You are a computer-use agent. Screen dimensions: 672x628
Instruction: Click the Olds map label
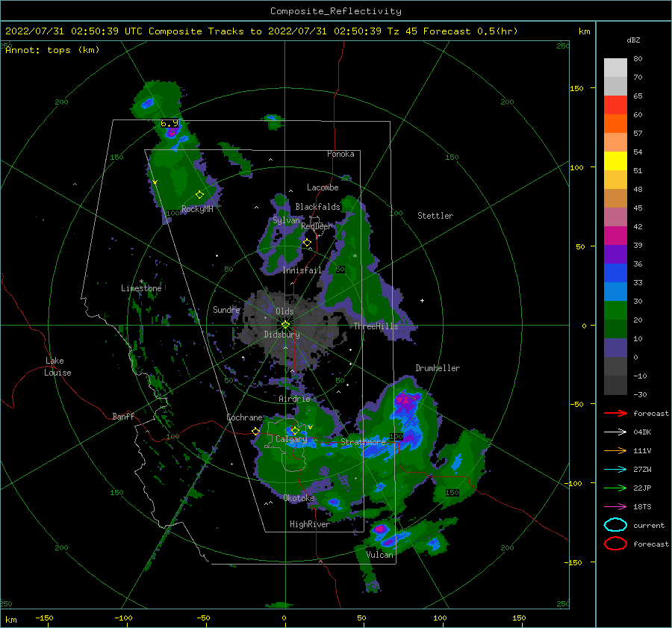click(284, 311)
